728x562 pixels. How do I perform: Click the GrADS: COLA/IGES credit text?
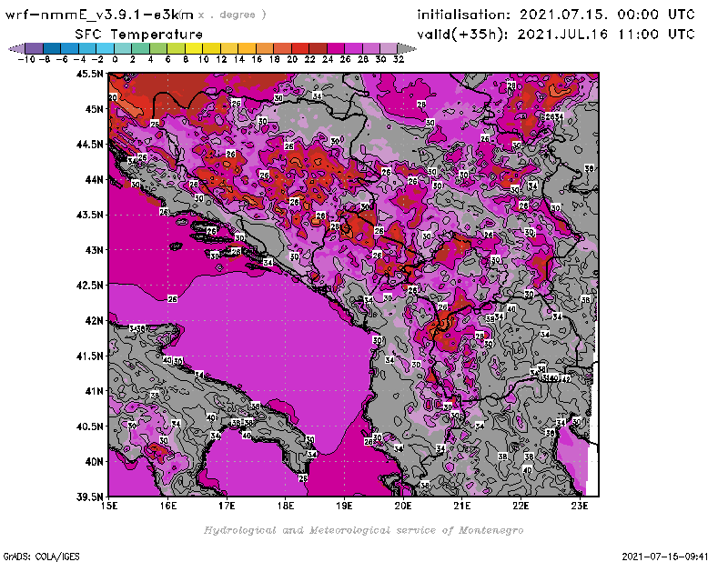tap(42, 556)
